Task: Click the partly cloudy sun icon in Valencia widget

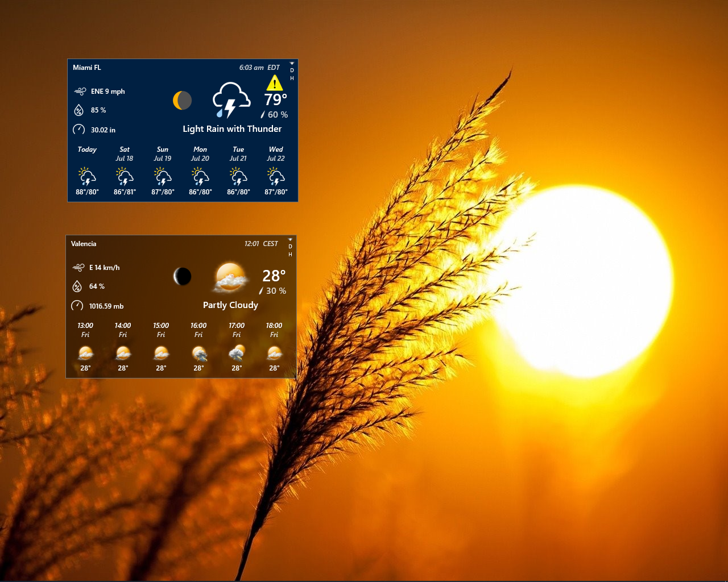Action: pyautogui.click(x=230, y=277)
